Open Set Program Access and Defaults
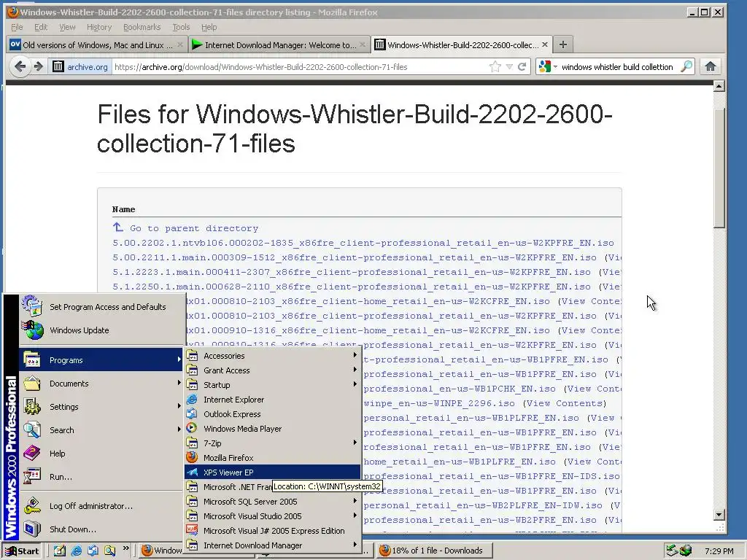Screen dimensions: 747x560 click(102, 307)
